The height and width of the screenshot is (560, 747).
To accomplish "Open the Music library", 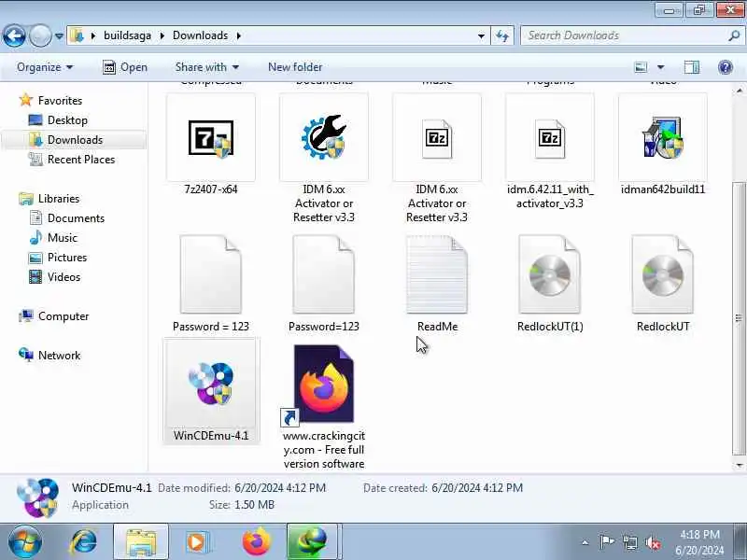I will pos(62,238).
